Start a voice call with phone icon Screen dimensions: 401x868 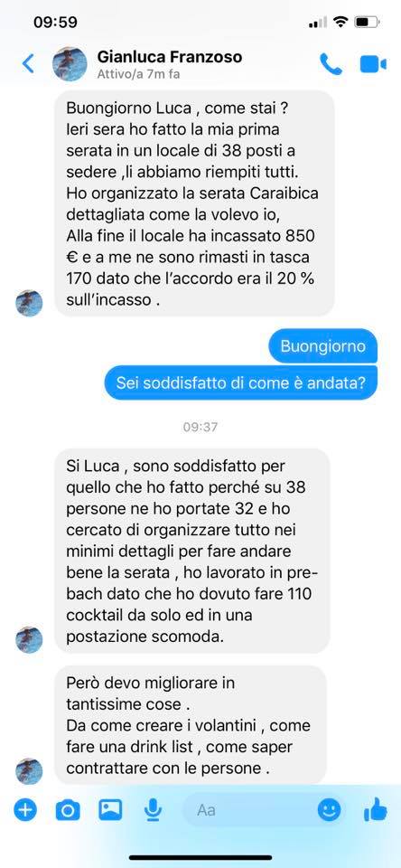[x=331, y=64]
